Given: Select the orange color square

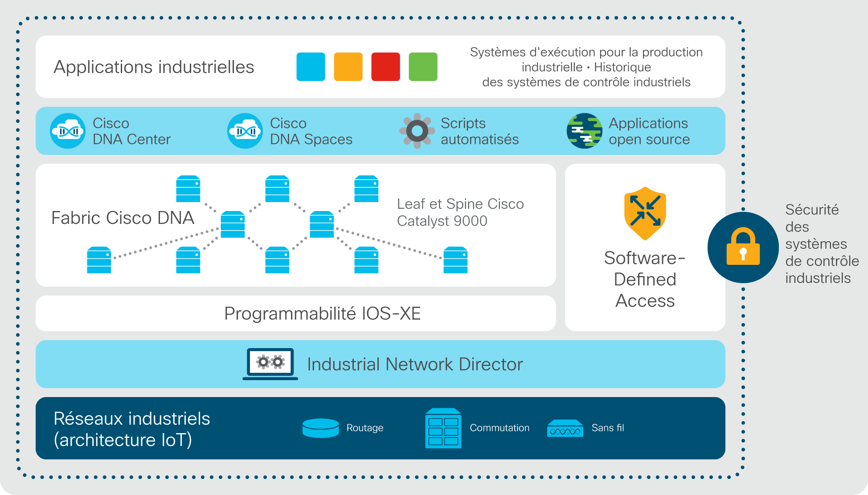Looking at the screenshot, I should pyautogui.click(x=348, y=67).
